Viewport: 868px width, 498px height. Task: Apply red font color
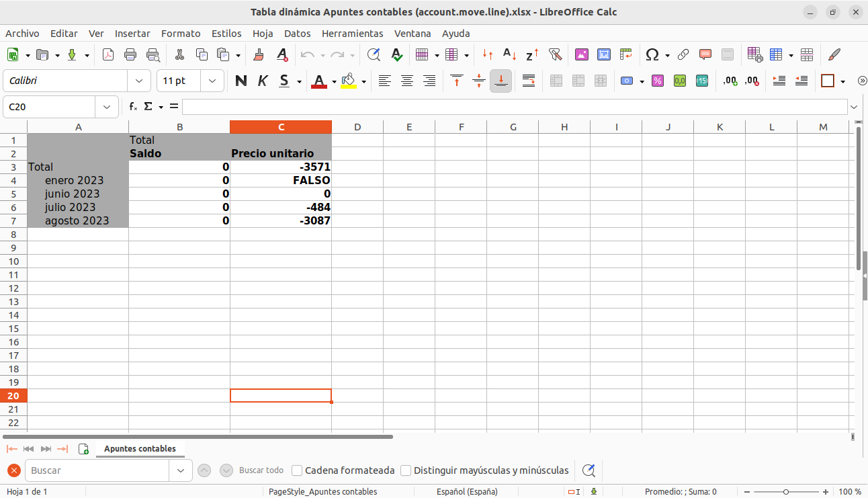pyautogui.click(x=319, y=81)
